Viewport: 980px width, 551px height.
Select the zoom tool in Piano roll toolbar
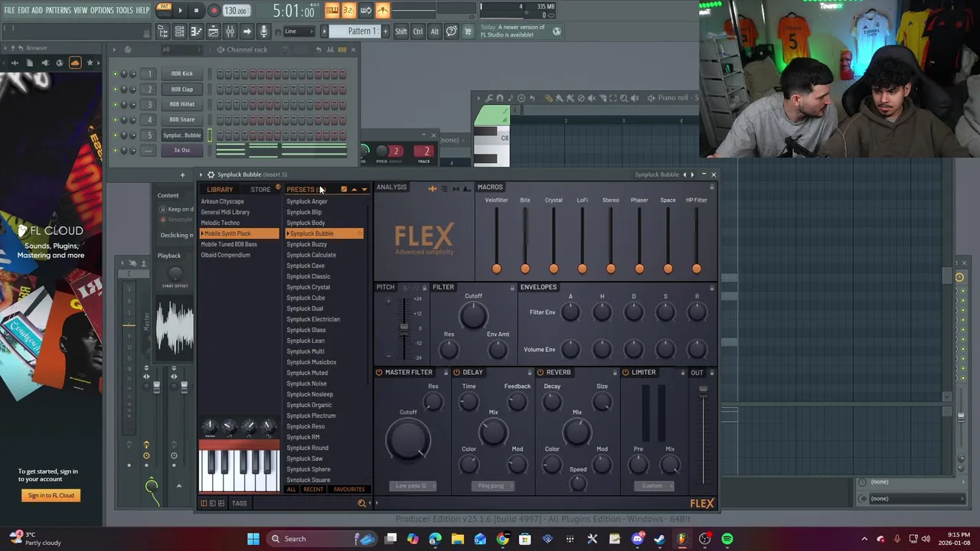pos(624,98)
